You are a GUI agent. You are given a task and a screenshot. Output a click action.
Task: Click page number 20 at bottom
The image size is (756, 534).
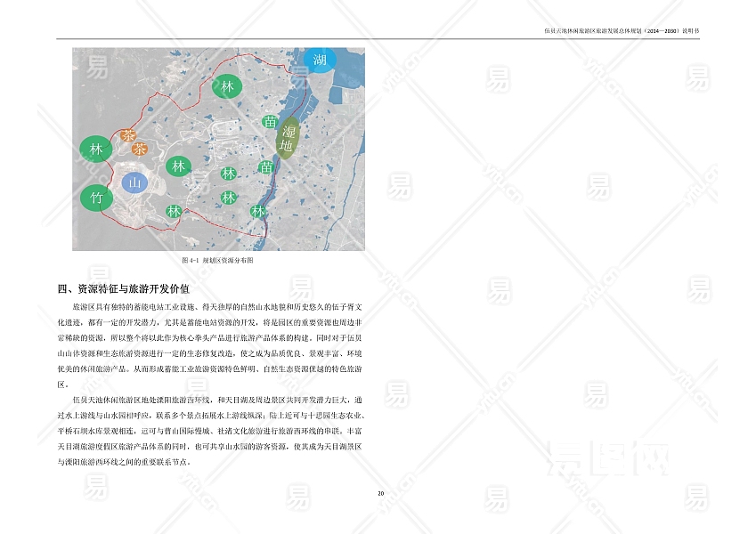pyautogui.click(x=380, y=493)
